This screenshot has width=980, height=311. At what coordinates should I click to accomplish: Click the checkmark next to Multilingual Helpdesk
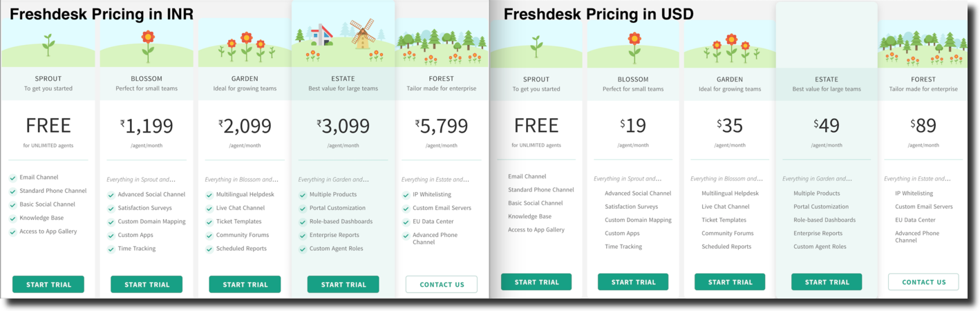pos(209,195)
